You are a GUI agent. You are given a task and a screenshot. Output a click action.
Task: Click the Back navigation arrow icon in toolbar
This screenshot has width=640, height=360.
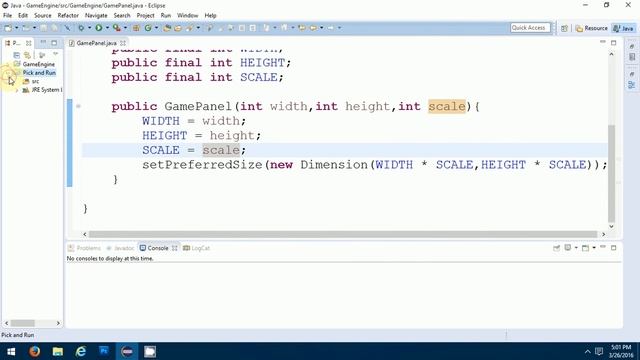[313, 28]
